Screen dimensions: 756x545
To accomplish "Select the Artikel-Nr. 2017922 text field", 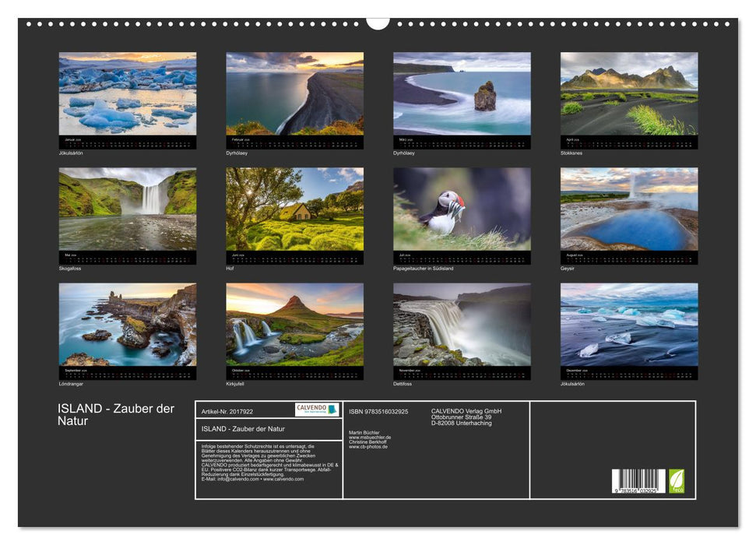I will click(x=227, y=411).
